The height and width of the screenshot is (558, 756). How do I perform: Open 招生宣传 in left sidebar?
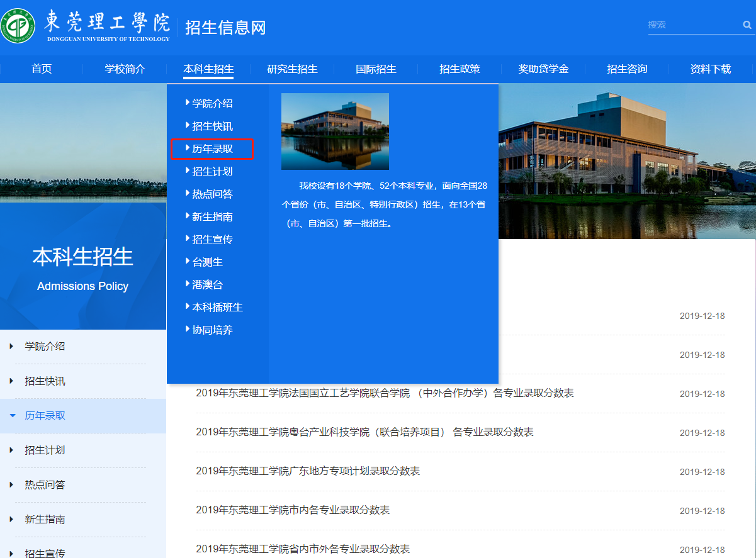click(x=45, y=553)
